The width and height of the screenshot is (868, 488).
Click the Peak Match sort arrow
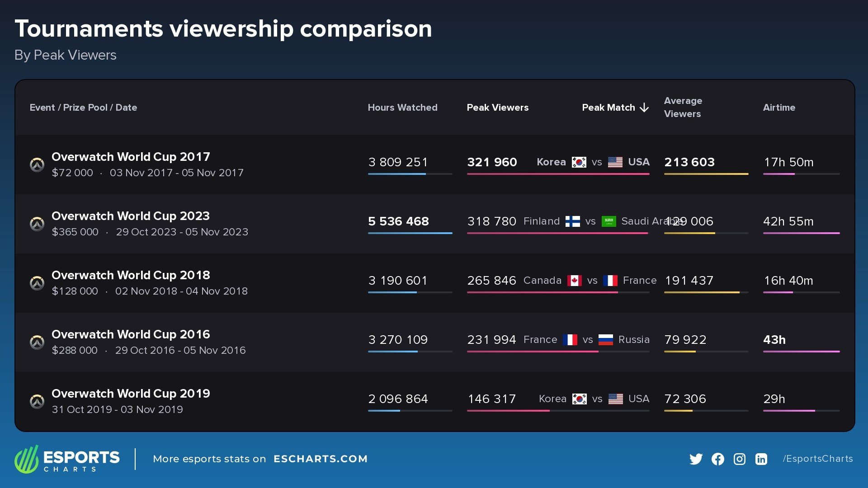645,108
